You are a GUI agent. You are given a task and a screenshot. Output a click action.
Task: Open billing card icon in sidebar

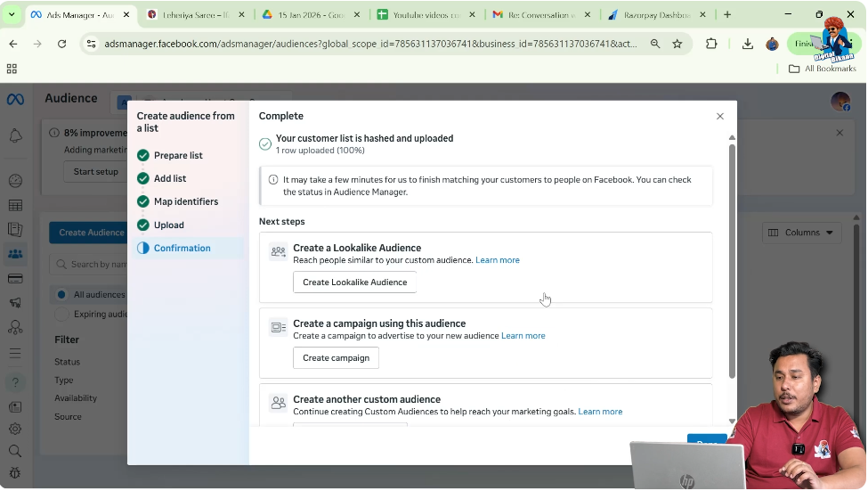pyautogui.click(x=15, y=279)
